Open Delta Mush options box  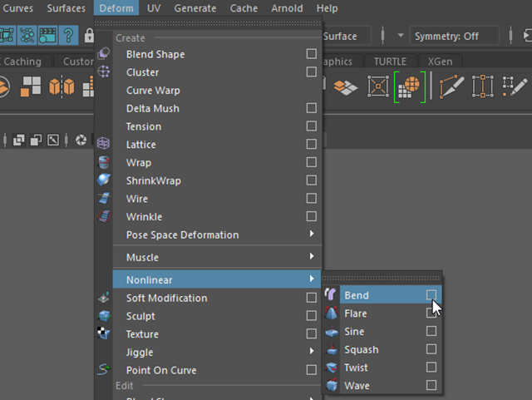coord(311,108)
